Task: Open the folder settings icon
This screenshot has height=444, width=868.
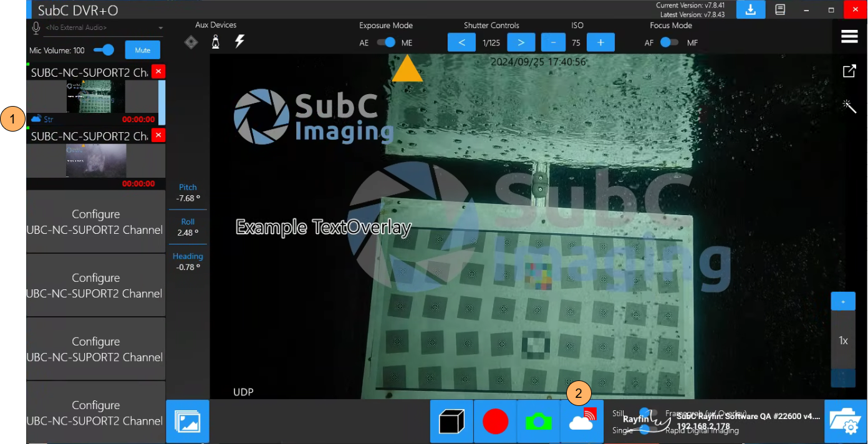Action: [846, 422]
